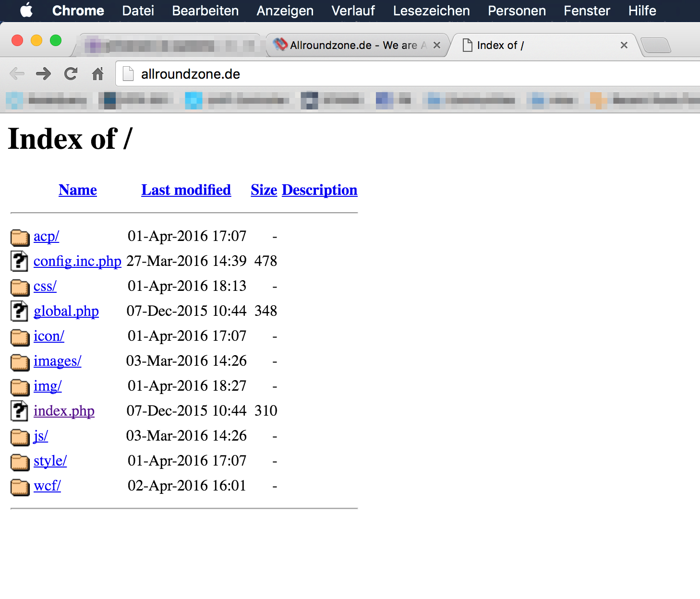Click the global.php file icon
The image size is (700, 599).
pyautogui.click(x=19, y=311)
